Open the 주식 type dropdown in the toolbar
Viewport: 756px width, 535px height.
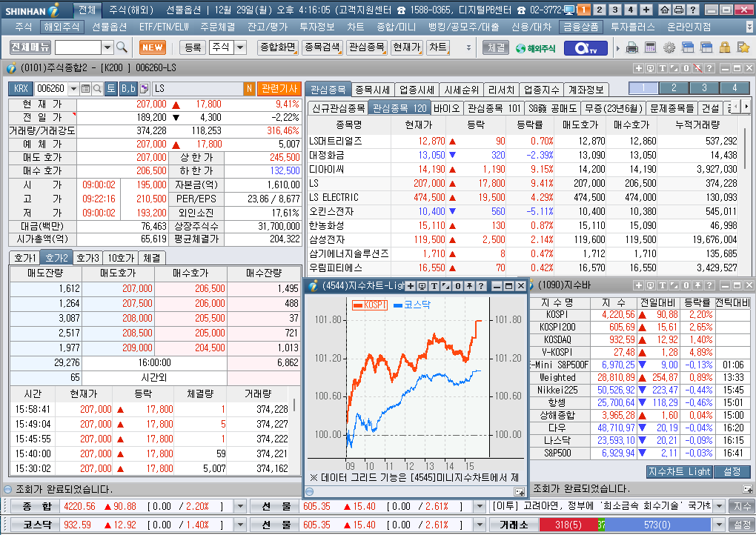pos(240,47)
